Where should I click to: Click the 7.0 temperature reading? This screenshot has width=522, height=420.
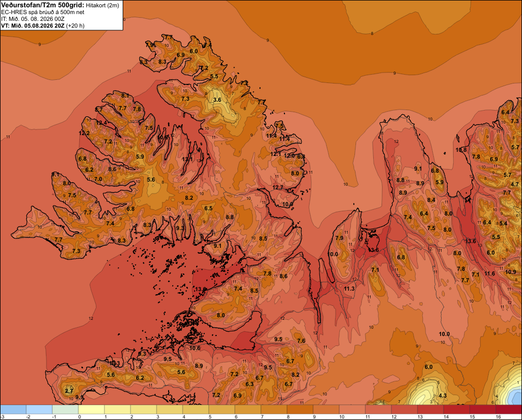[98, 179]
